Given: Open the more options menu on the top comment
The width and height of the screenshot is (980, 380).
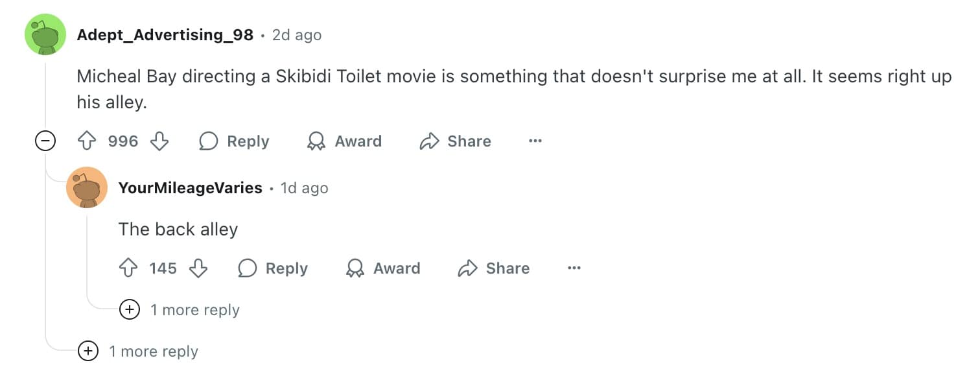Looking at the screenshot, I should (535, 141).
